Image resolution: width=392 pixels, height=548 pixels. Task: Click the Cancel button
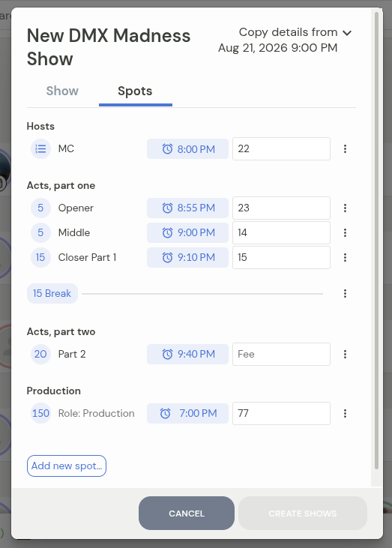(x=187, y=513)
